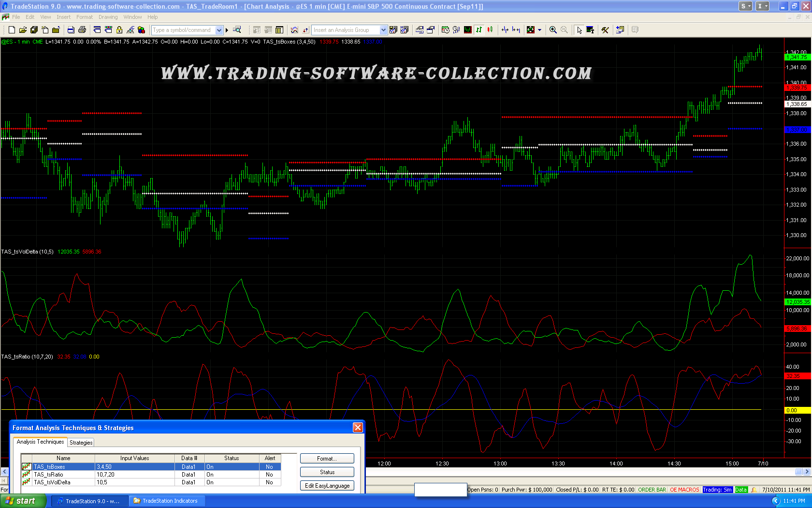Toggle ORDER BAR in status bar
This screenshot has height=508, width=812.
(x=652, y=490)
